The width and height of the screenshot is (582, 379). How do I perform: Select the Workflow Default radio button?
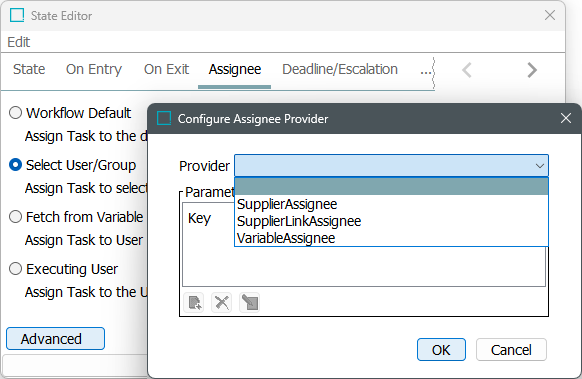pos(15,113)
